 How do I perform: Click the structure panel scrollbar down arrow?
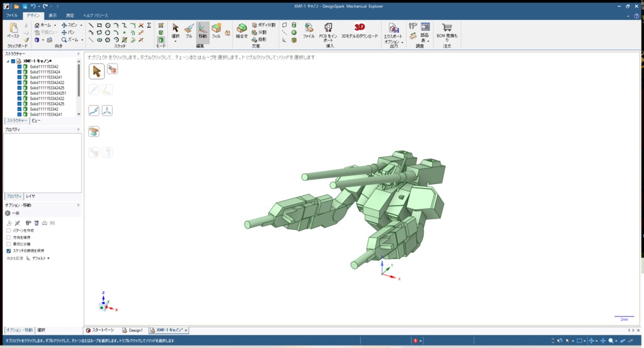click(x=79, y=114)
